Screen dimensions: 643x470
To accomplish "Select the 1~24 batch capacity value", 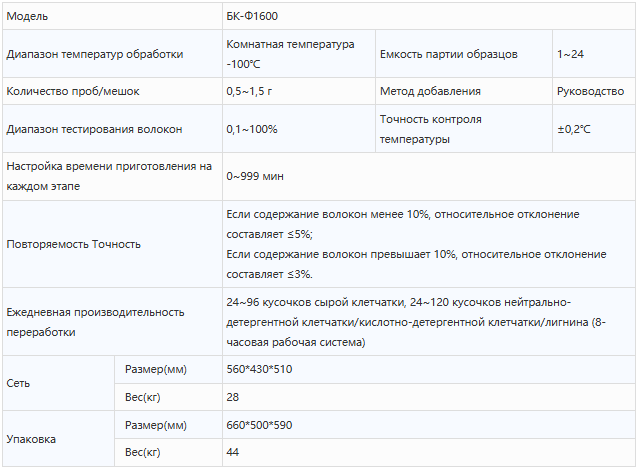I will tap(571, 54).
